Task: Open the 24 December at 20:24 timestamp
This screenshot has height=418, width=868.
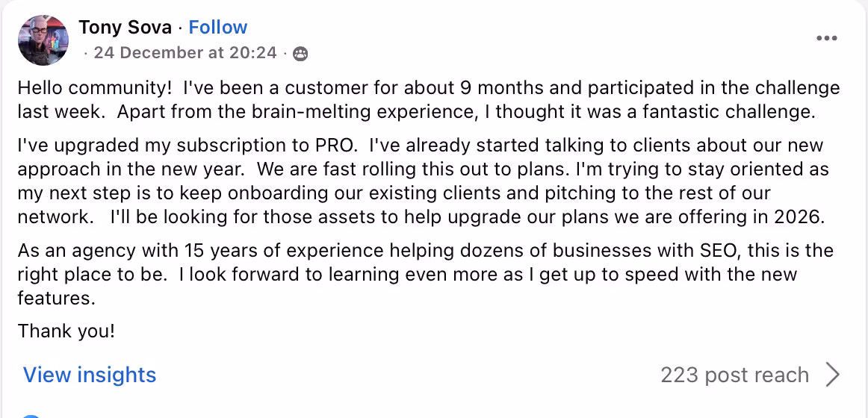Action: pos(185,53)
